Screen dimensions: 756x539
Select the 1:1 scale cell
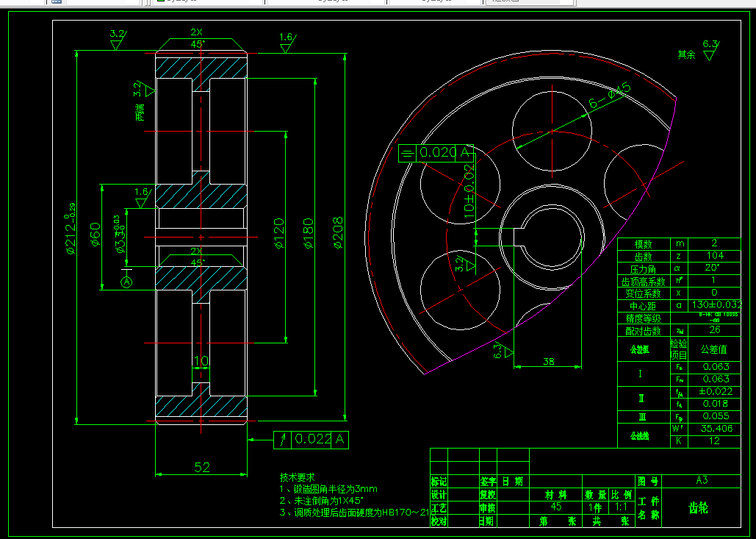point(621,507)
